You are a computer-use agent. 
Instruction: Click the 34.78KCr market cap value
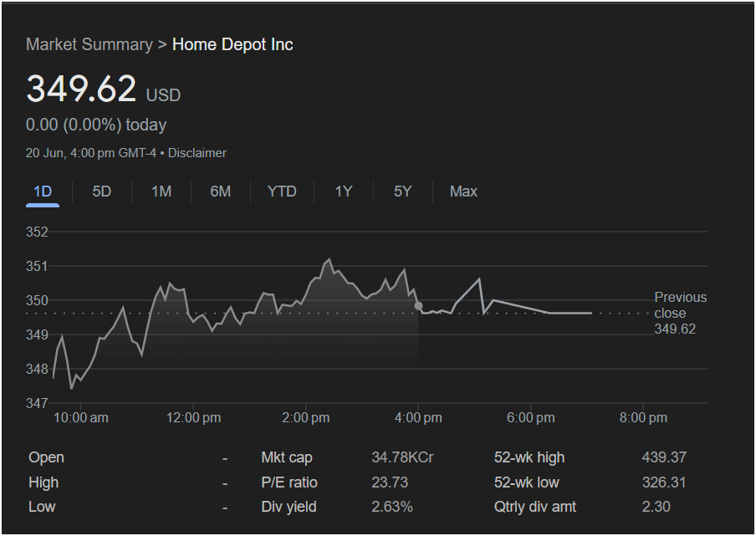pos(402,457)
